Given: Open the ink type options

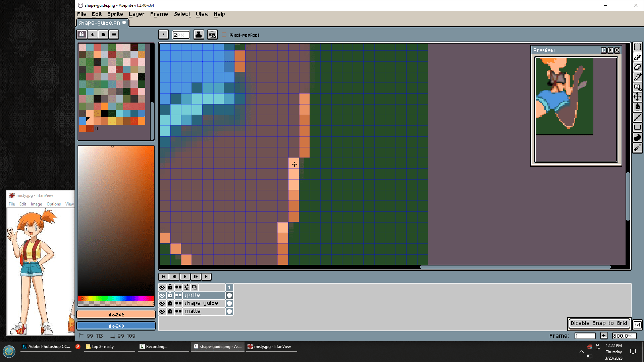Looking at the screenshot, I should (199, 35).
